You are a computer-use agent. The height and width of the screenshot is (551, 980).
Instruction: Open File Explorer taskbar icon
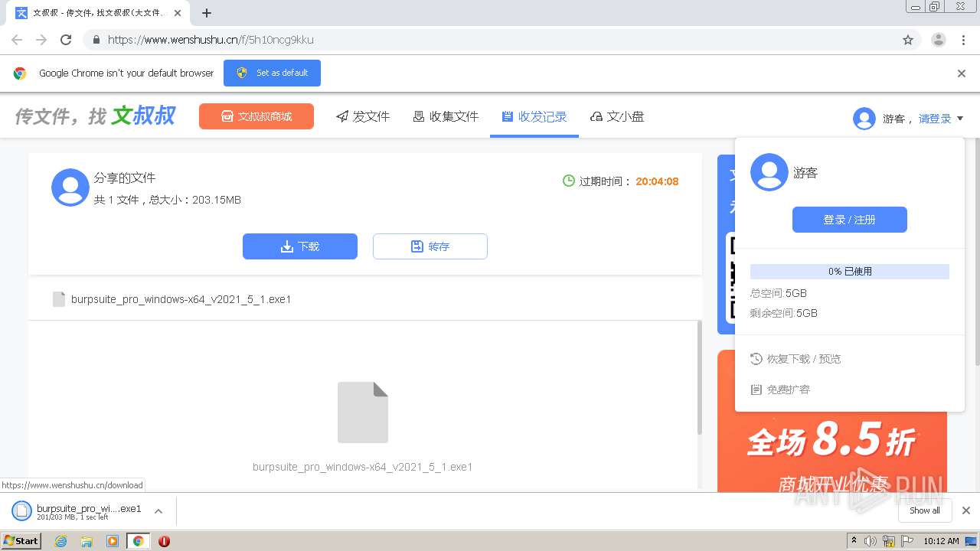[87, 541]
